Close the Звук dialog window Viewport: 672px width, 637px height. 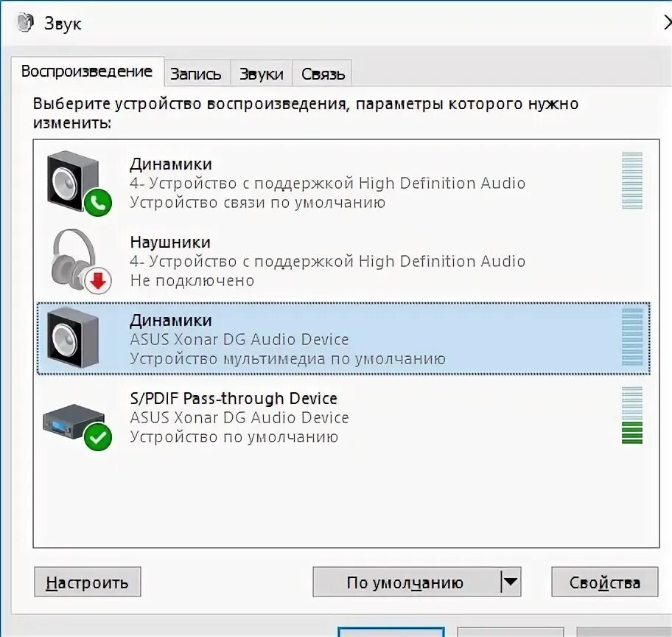pyautogui.click(x=667, y=22)
